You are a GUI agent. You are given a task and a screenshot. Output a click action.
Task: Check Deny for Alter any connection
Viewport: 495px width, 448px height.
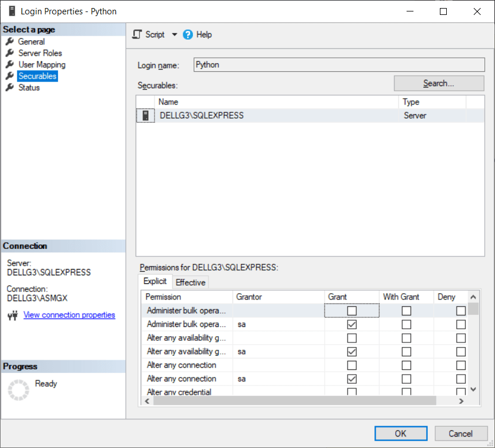(461, 365)
